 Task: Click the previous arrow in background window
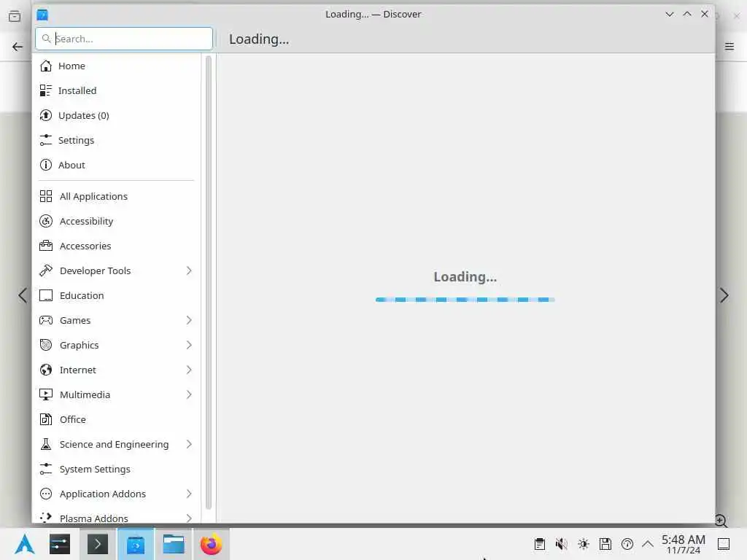point(23,295)
